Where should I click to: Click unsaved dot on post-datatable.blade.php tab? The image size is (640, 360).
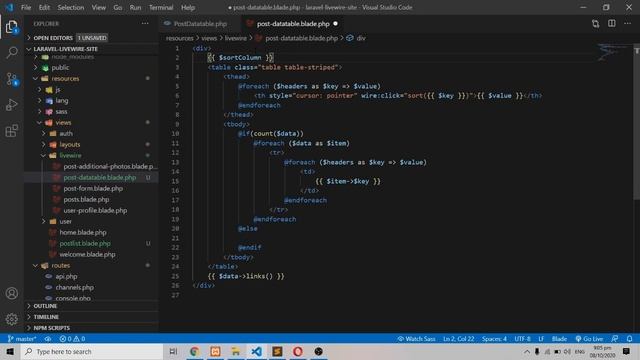click(x=336, y=24)
